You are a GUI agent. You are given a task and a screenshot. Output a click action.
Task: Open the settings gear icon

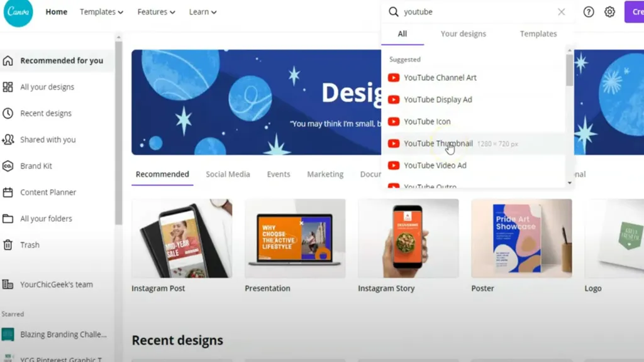click(609, 12)
